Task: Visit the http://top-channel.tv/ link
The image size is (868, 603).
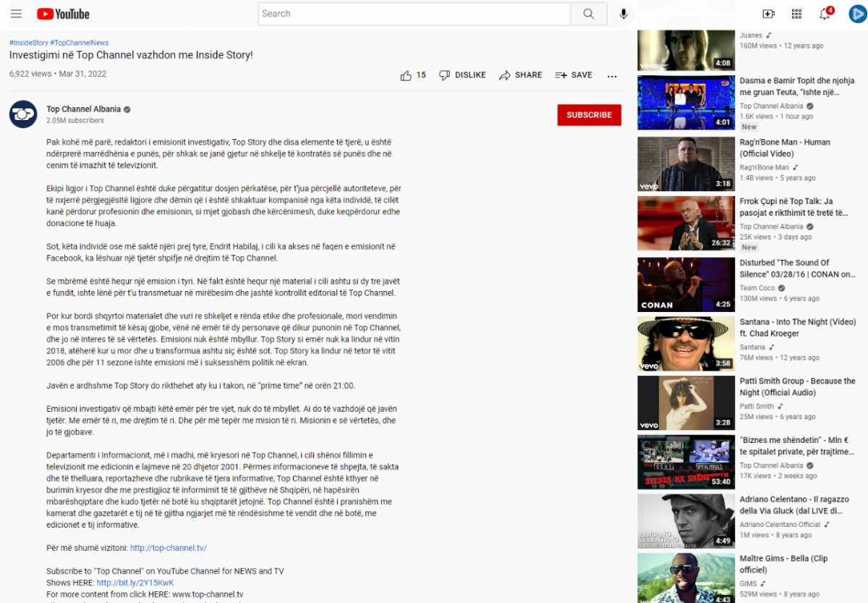Action: pyautogui.click(x=169, y=548)
